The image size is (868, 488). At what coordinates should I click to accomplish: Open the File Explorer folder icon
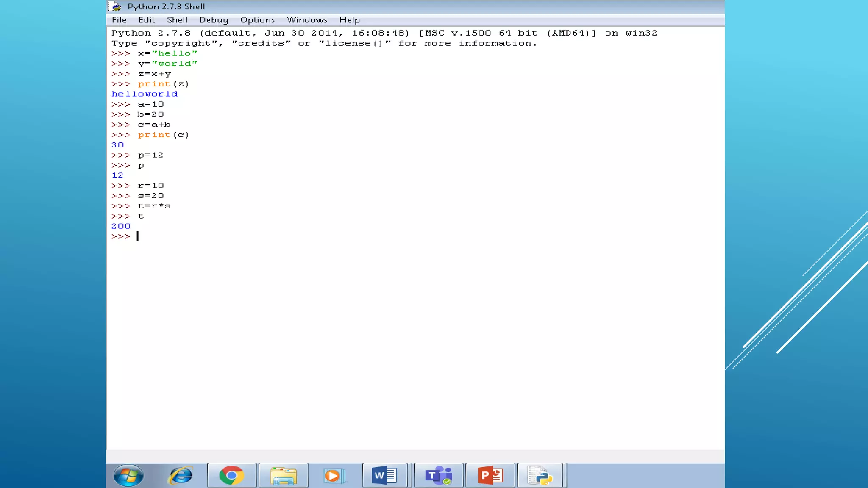point(283,475)
